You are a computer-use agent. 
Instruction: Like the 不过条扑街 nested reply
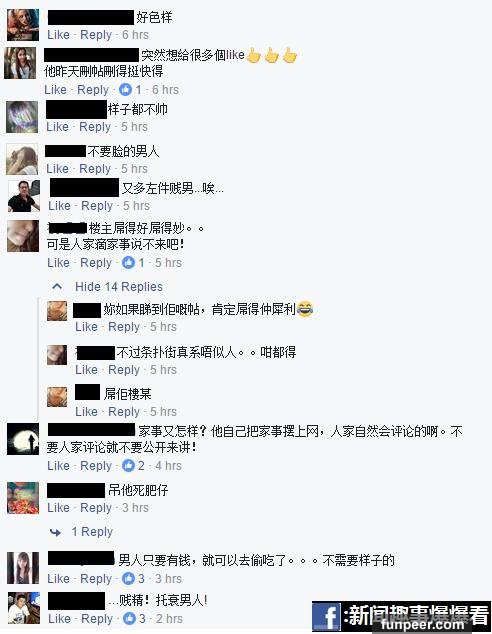click(x=86, y=370)
